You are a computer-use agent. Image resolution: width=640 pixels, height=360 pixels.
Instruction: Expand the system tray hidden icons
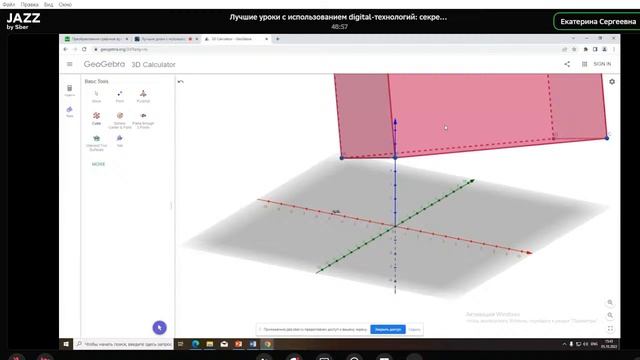(x=564, y=344)
